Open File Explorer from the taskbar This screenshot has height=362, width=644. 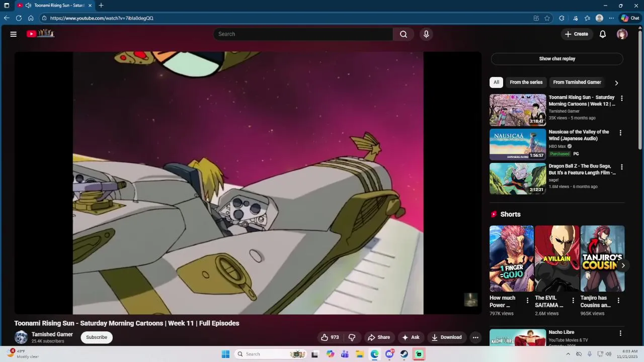(360, 354)
